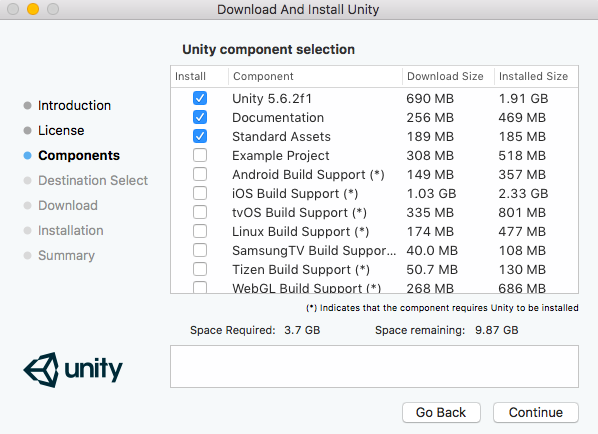Click the 40.0 MB download size cell
This screenshot has width=598, height=434.
pos(432,251)
